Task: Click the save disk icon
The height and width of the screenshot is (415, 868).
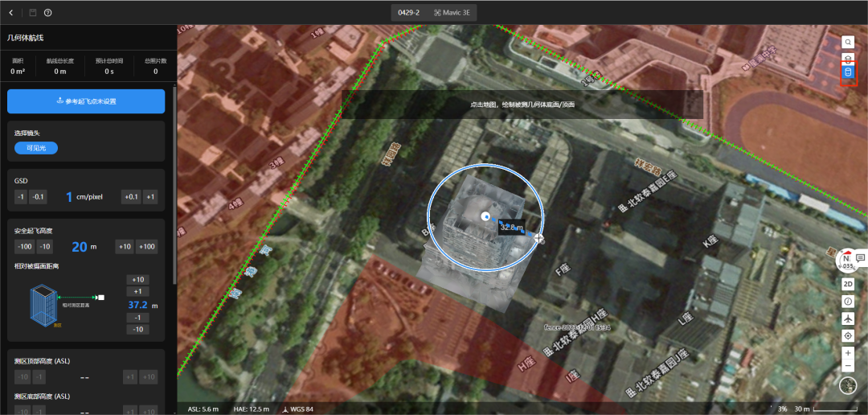Action: (33, 13)
